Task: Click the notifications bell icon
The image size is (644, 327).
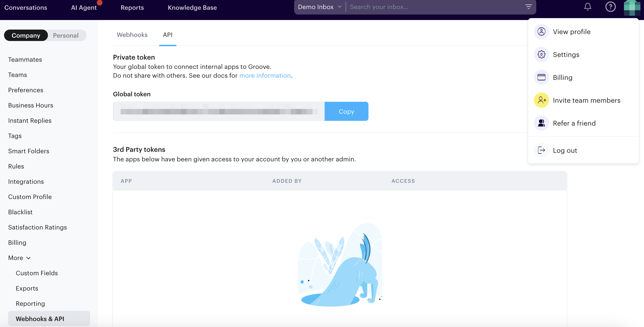Action: click(588, 7)
